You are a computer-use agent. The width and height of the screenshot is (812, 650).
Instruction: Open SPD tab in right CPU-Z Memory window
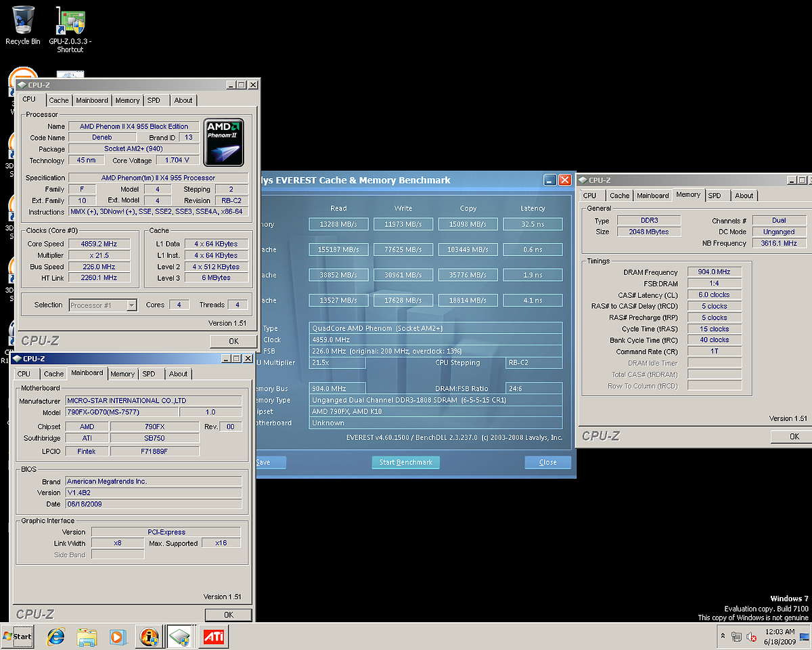(715, 196)
